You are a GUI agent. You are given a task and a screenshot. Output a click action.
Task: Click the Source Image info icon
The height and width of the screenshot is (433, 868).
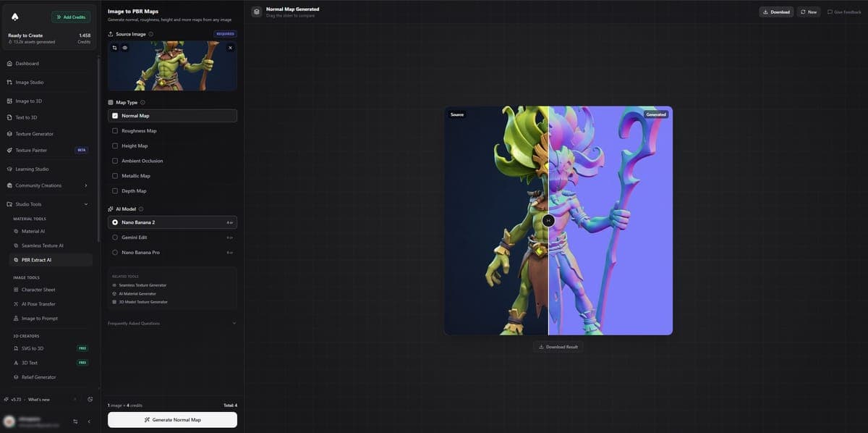(150, 34)
